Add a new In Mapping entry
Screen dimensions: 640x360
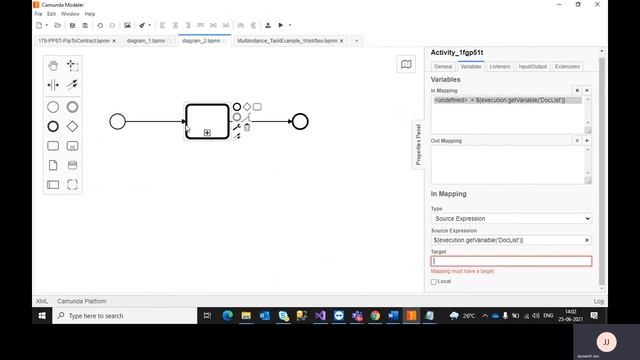click(587, 90)
